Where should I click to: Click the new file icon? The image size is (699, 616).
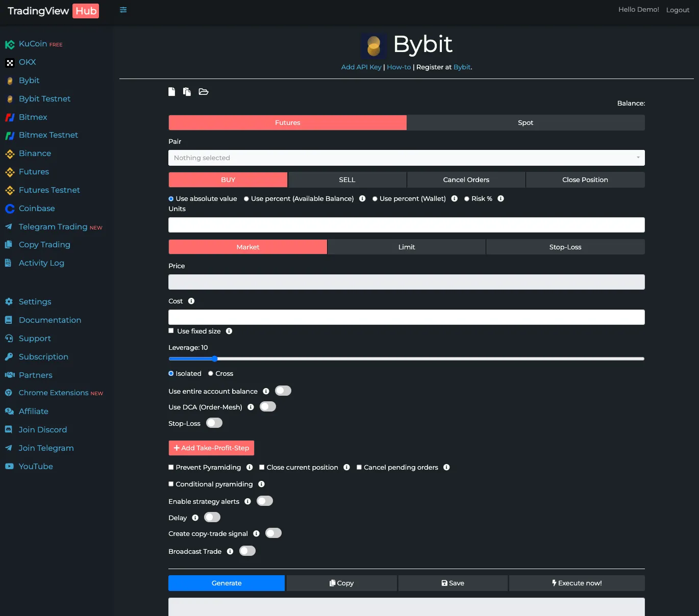pyautogui.click(x=172, y=92)
